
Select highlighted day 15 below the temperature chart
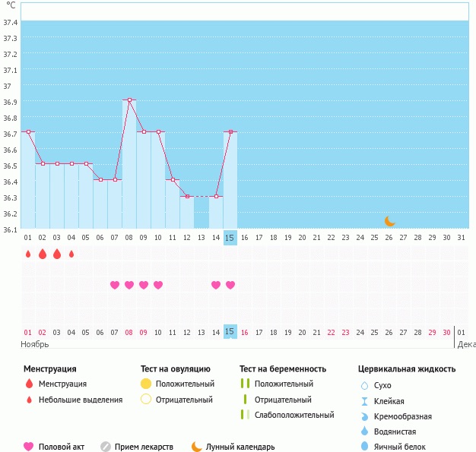[x=230, y=238]
